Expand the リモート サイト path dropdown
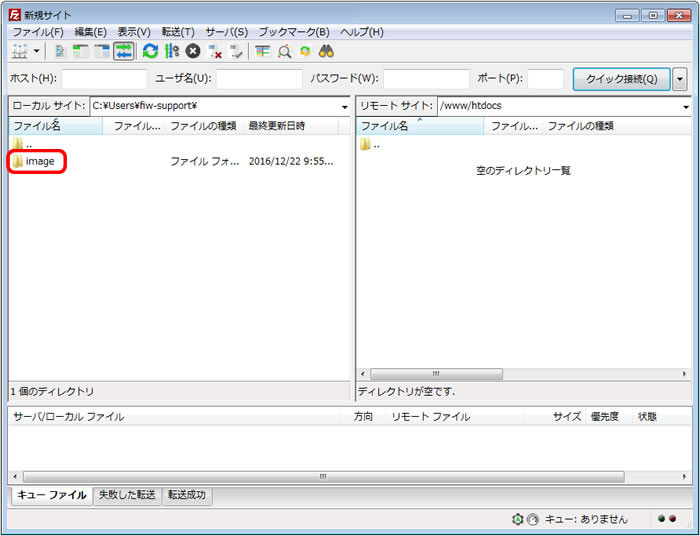Screen dimensions: 700x536 coord(685,107)
